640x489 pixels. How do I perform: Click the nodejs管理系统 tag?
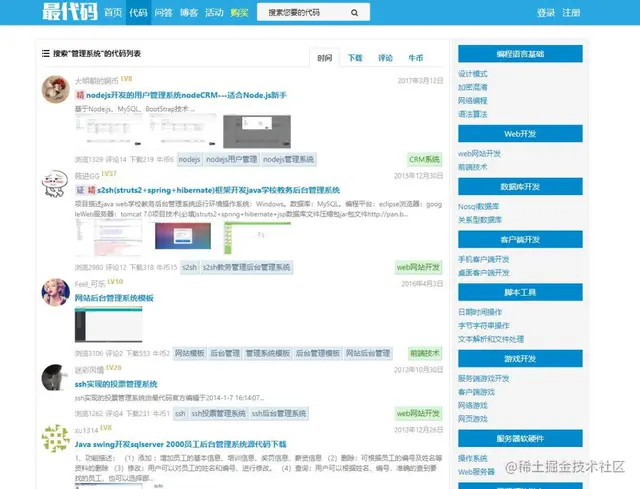(288, 159)
